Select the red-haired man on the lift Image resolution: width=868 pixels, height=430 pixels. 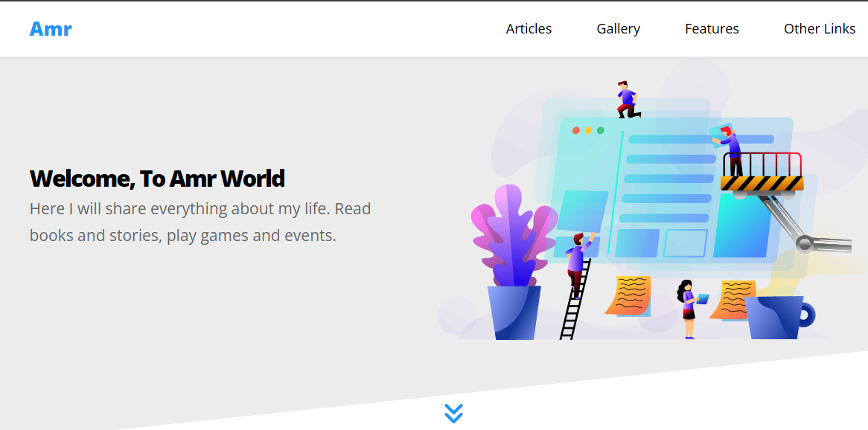pyautogui.click(x=731, y=150)
